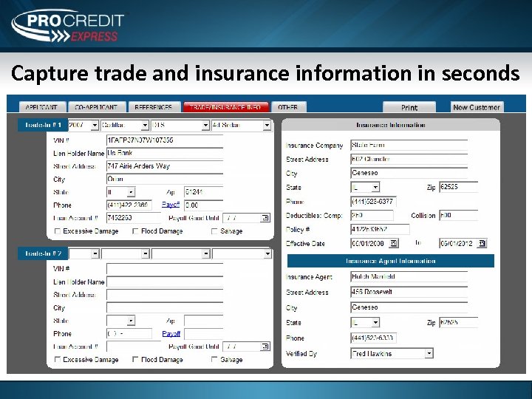532x399 pixels.
Task: Click insurance company Street Address field
Action: (x=409, y=159)
